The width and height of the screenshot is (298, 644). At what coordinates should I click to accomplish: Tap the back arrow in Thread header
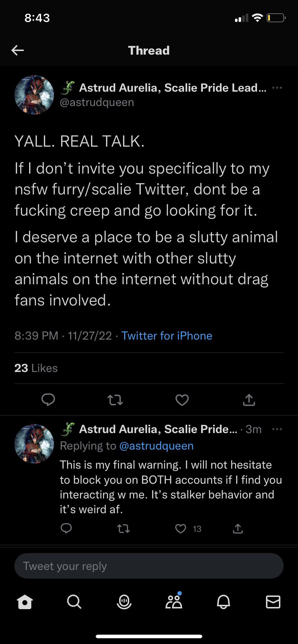[x=18, y=50]
